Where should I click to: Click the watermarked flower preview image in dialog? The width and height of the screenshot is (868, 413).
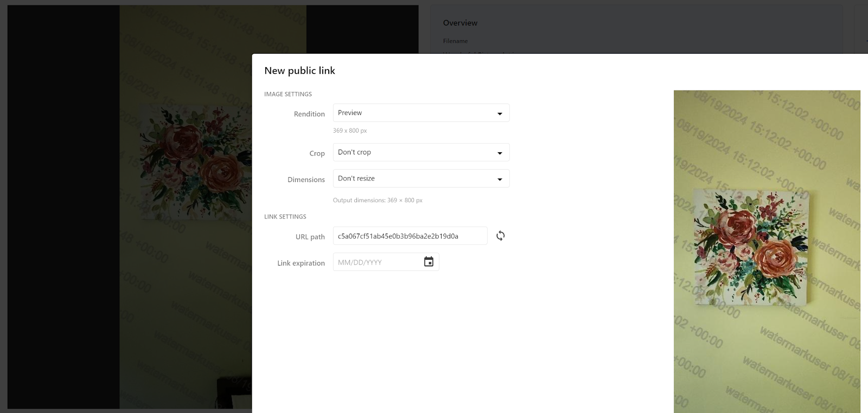coord(767,251)
